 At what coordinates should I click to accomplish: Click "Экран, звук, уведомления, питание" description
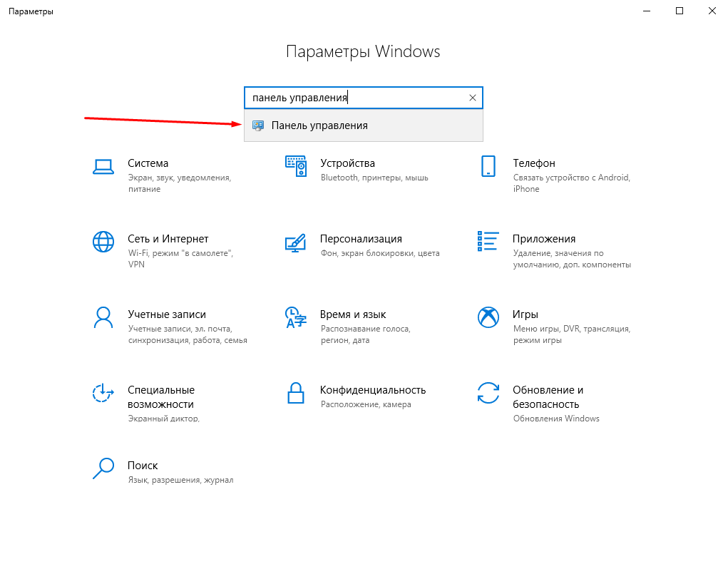tap(180, 183)
